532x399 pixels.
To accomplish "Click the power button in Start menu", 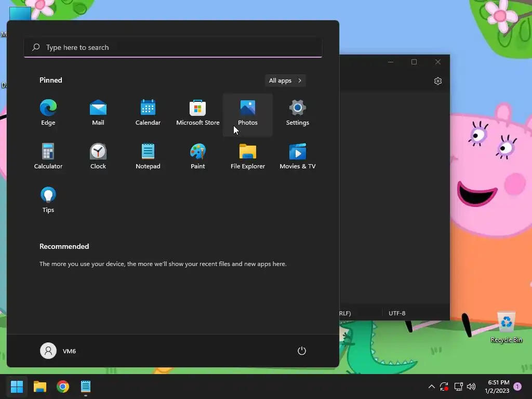I will [302, 351].
